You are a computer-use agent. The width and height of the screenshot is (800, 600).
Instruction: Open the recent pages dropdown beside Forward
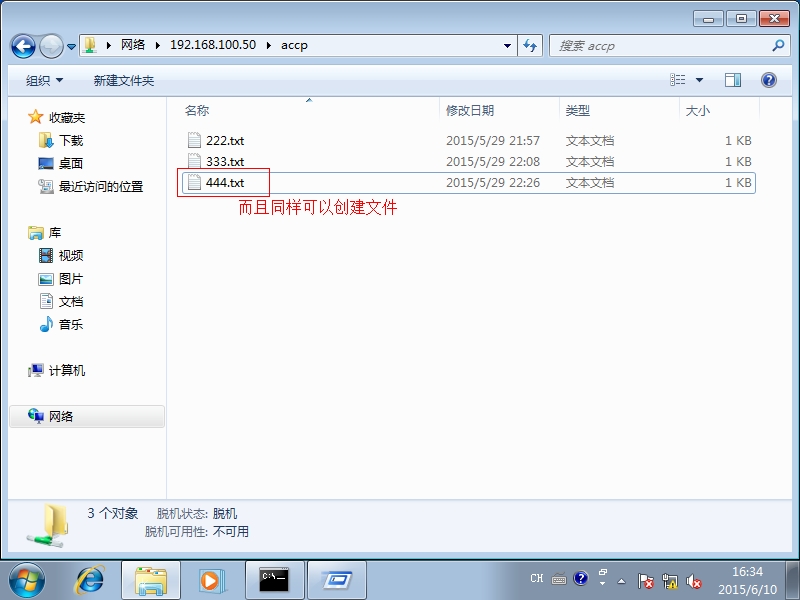coord(71,46)
